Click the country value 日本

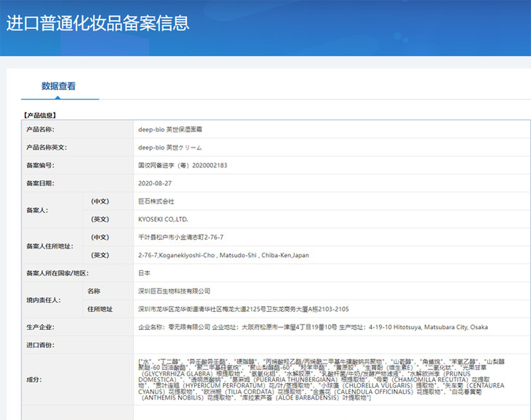144,273
